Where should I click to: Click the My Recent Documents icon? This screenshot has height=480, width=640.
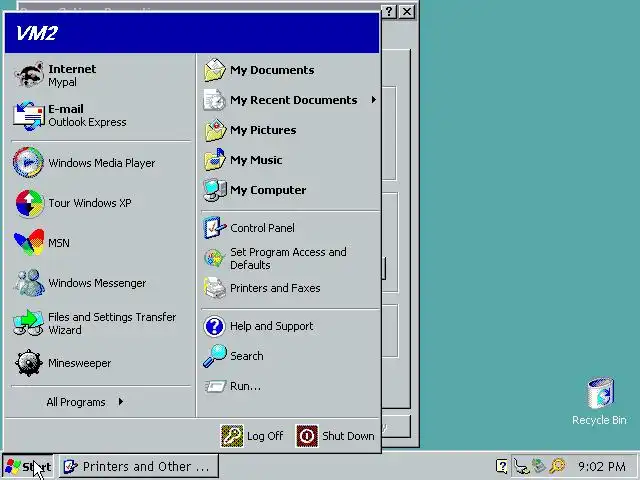click(x=215, y=100)
